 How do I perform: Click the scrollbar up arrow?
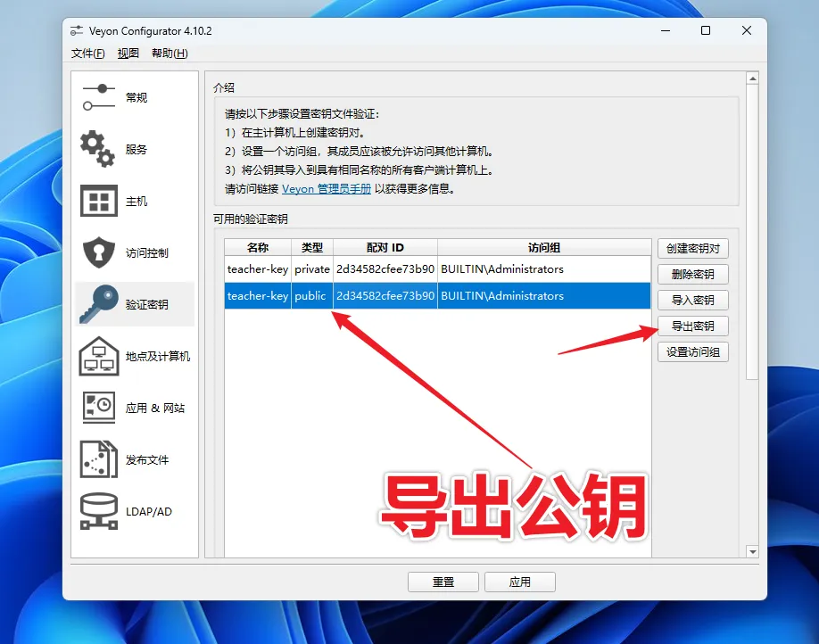[x=752, y=78]
